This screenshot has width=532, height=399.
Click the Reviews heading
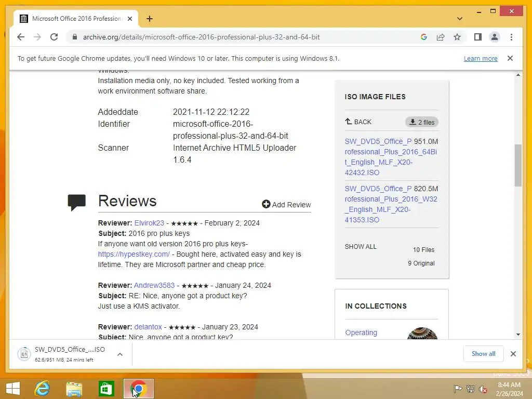[x=127, y=201]
